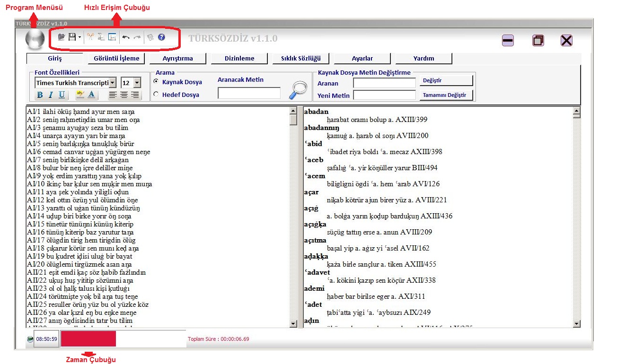Expand the arrow next to the save icon
617x364 pixels.
tap(79, 37)
